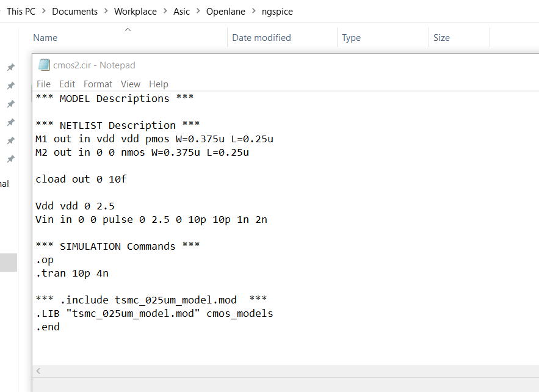Open the Edit menu in Notepad

coord(67,84)
